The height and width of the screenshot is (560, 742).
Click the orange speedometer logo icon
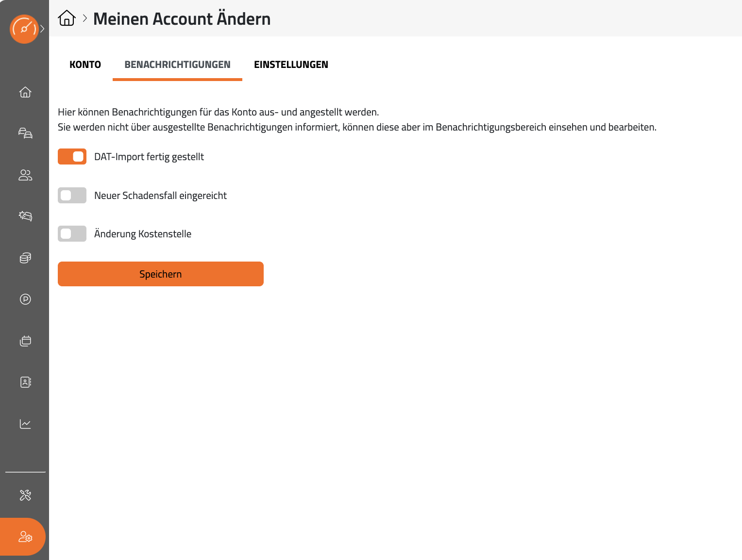pos(24,29)
